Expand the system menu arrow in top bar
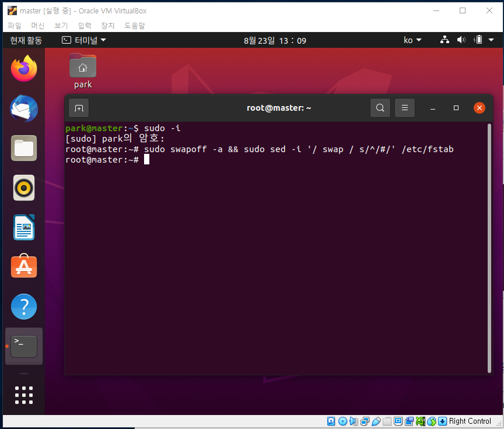 (491, 40)
